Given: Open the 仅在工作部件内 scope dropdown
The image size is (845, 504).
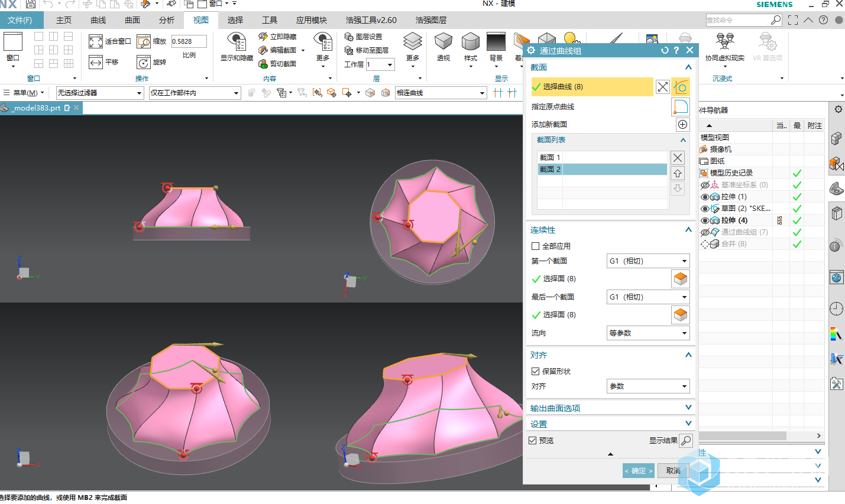Looking at the screenshot, I should 195,93.
